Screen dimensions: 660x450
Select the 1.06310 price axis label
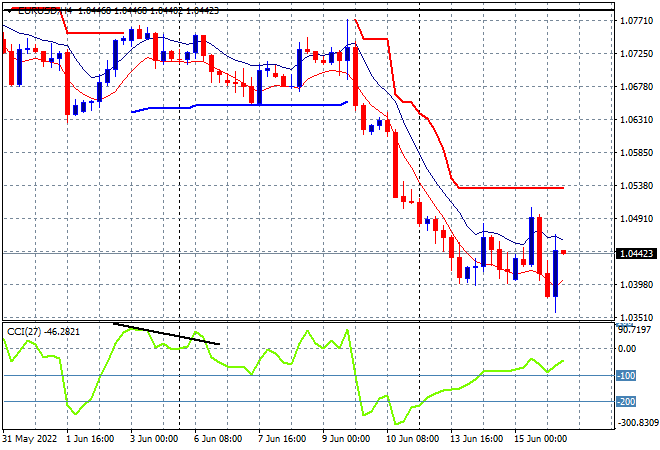point(637,120)
